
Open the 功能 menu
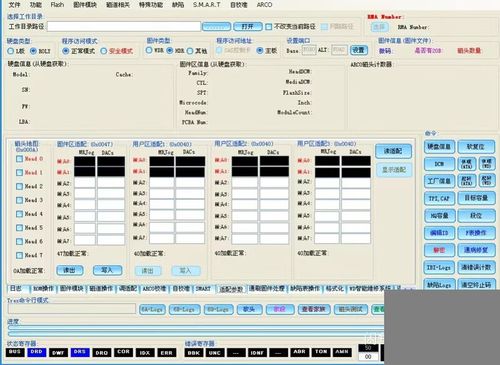36,5
